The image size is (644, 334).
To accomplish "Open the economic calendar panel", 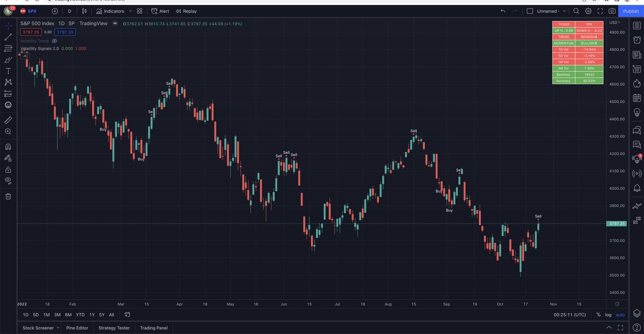I will coord(637,98).
